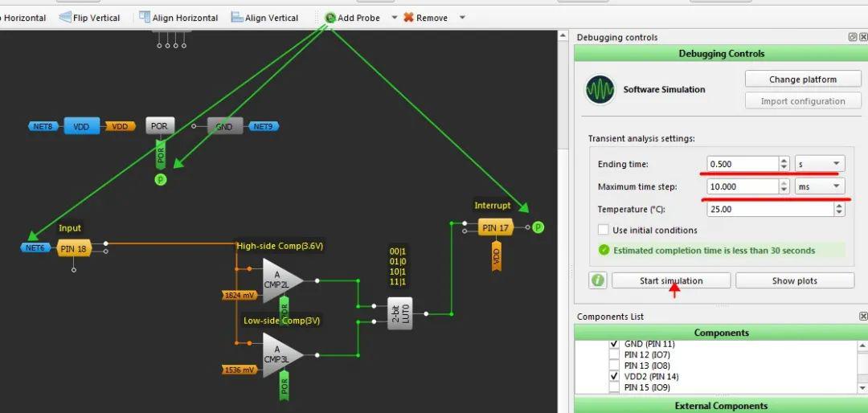Click the Flip Vertical toolbar icon
Screen dimensions: 868x413
click(x=65, y=18)
